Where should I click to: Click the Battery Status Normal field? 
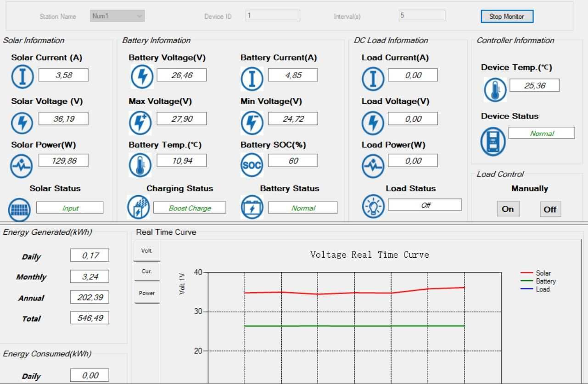(303, 208)
